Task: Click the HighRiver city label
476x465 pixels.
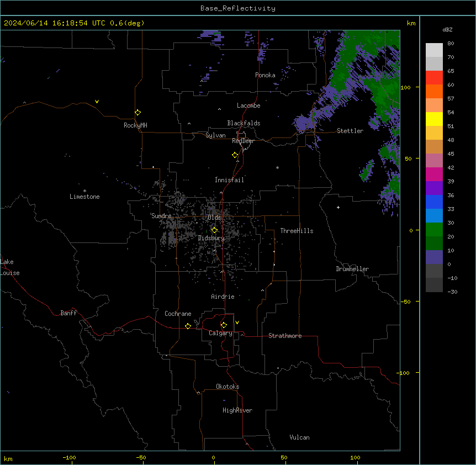Action: [237, 410]
